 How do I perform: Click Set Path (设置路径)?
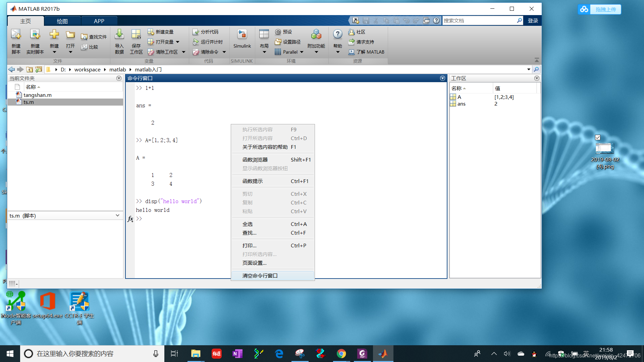[x=288, y=42]
